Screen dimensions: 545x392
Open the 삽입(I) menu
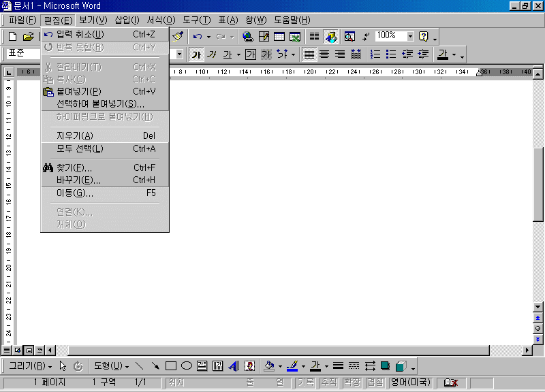coord(127,20)
